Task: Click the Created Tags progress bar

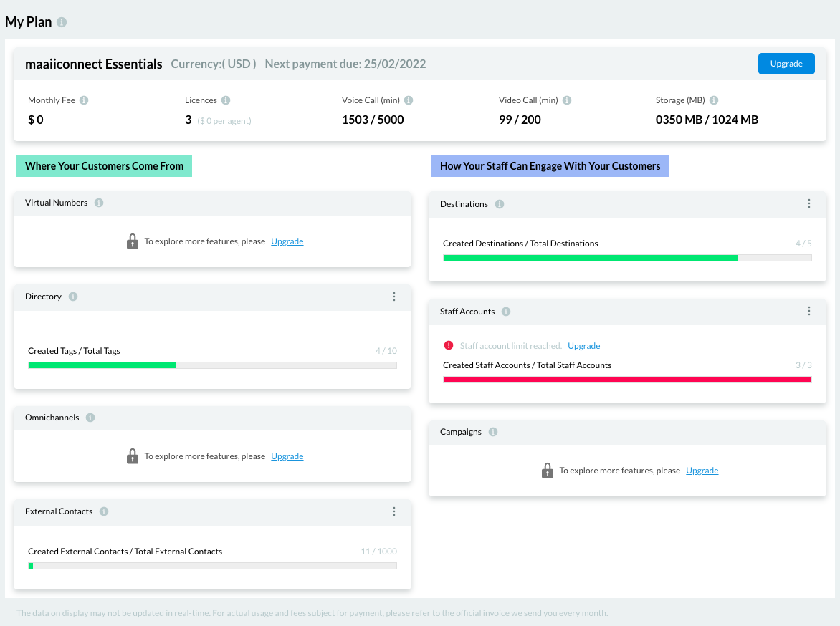Action: (x=213, y=365)
